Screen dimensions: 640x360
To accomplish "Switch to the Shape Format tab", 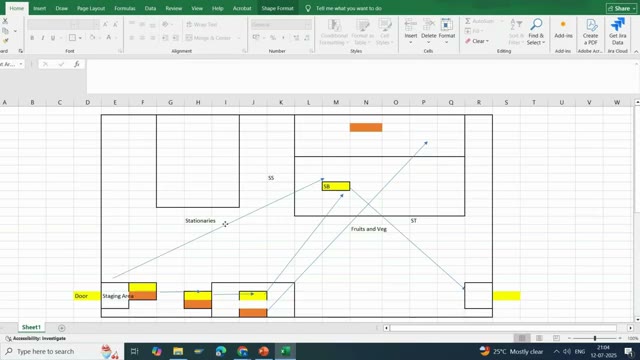I will (277, 8).
